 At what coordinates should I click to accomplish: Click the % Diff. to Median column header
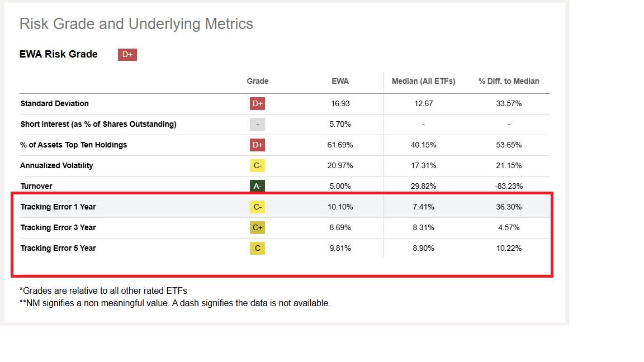(x=509, y=81)
